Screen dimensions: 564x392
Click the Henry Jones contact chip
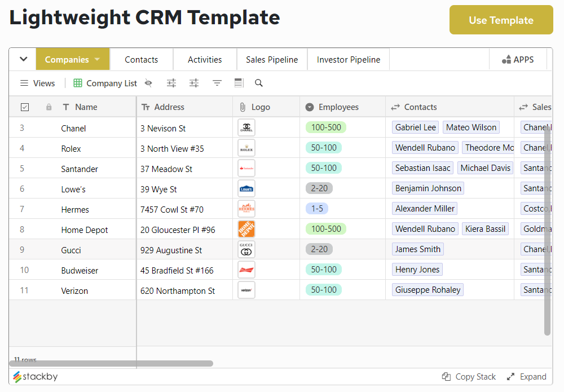click(x=417, y=270)
